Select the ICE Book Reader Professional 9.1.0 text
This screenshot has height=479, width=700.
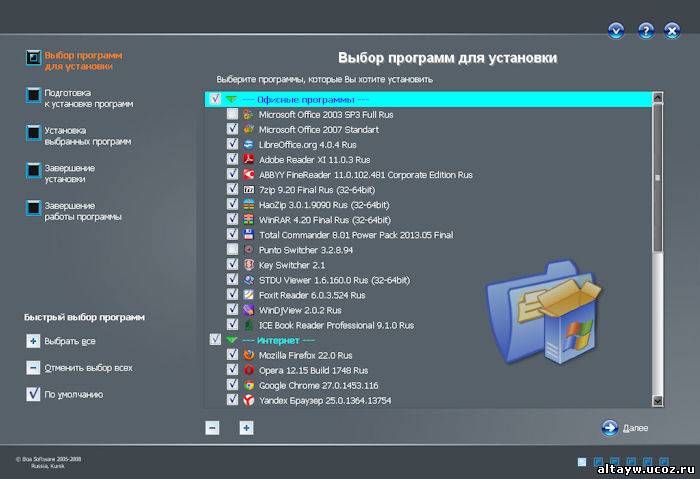click(336, 325)
